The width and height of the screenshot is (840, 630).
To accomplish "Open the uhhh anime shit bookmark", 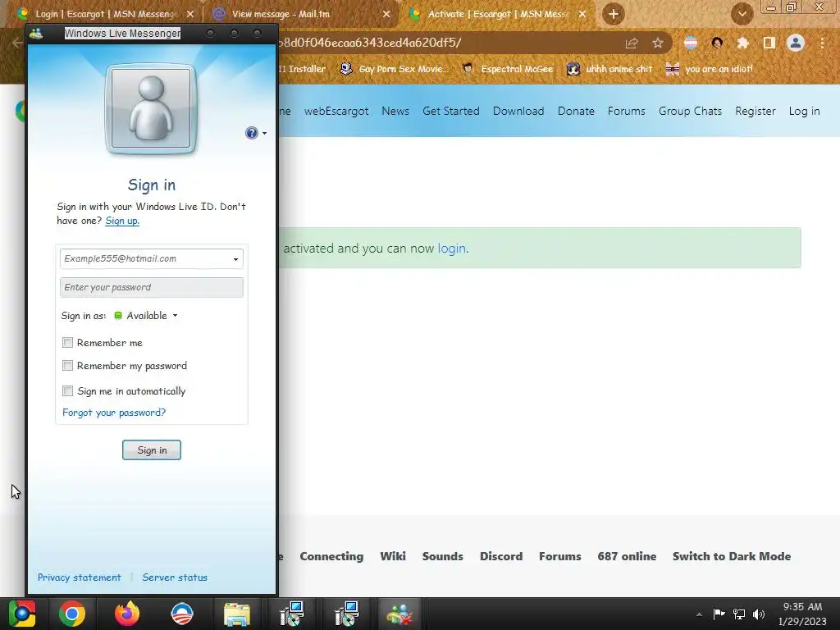I will (x=609, y=69).
